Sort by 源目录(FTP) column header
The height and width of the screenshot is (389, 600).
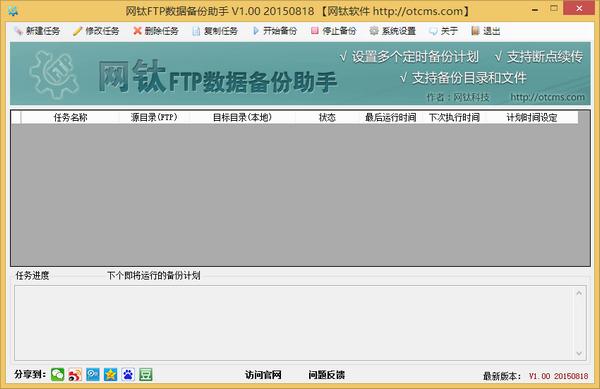click(154, 117)
